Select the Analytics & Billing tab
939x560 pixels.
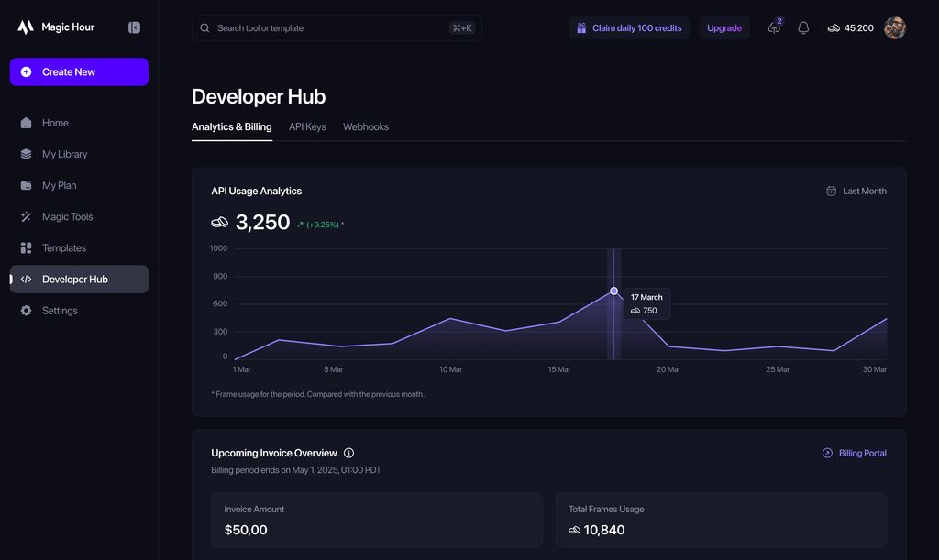click(231, 127)
